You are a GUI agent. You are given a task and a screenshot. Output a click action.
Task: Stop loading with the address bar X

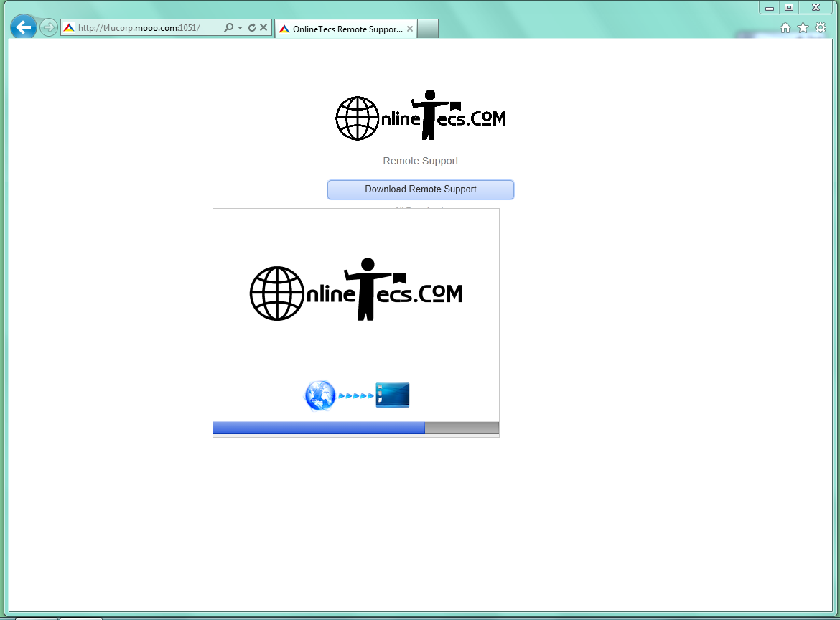point(263,27)
